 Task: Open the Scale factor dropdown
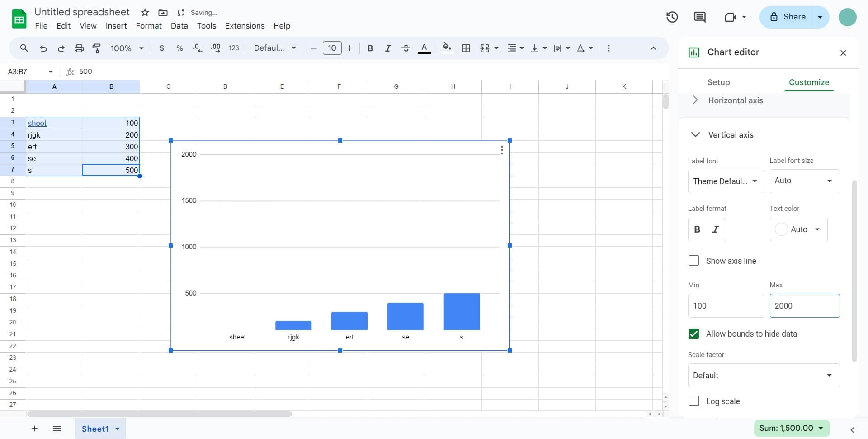(x=763, y=375)
